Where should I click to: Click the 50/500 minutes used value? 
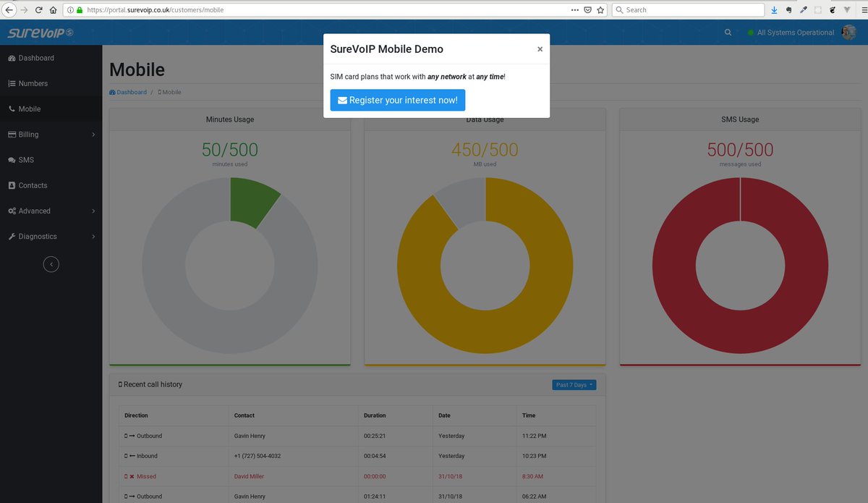[x=230, y=150]
